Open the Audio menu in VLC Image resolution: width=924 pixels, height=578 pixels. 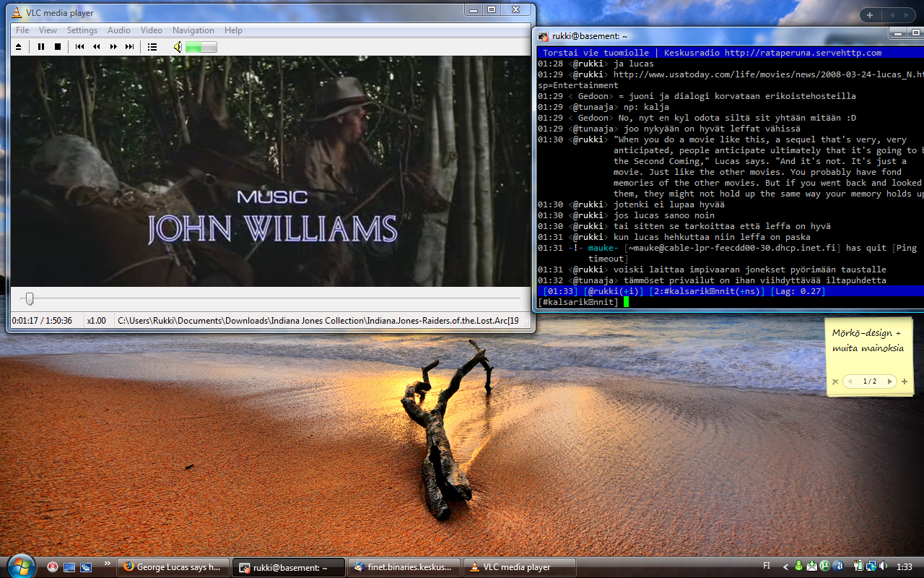[x=119, y=30]
